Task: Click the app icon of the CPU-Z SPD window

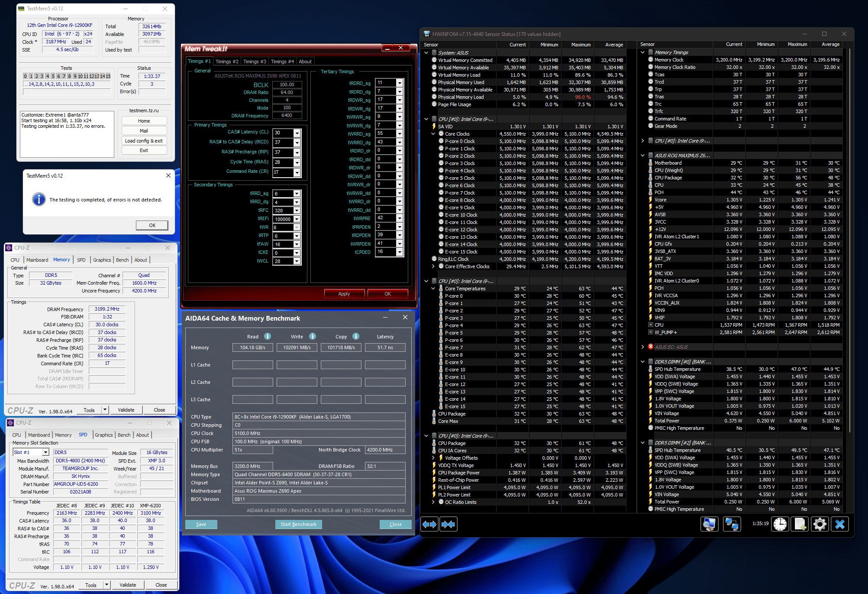Action: coord(10,423)
